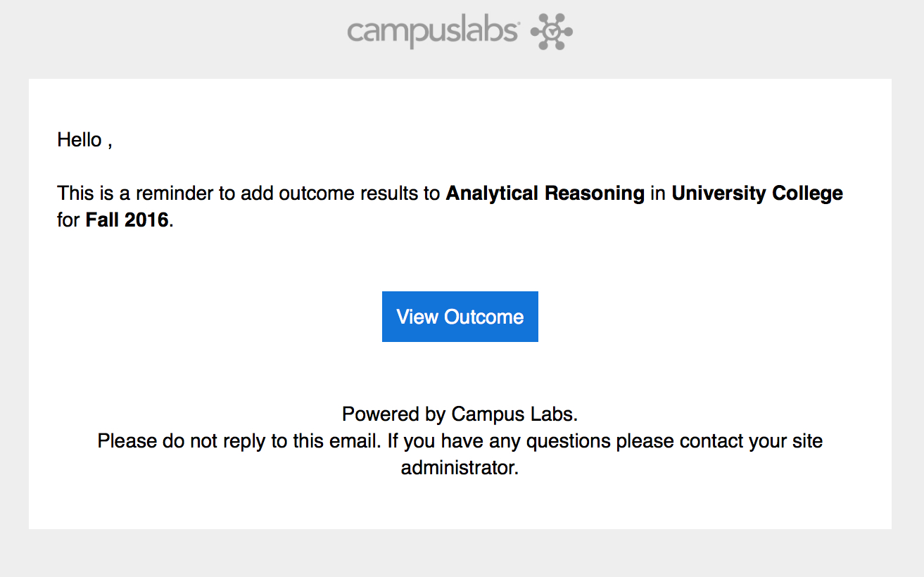Click the bold Analytical Reasoning text
The image size is (924, 577).
coord(545,193)
